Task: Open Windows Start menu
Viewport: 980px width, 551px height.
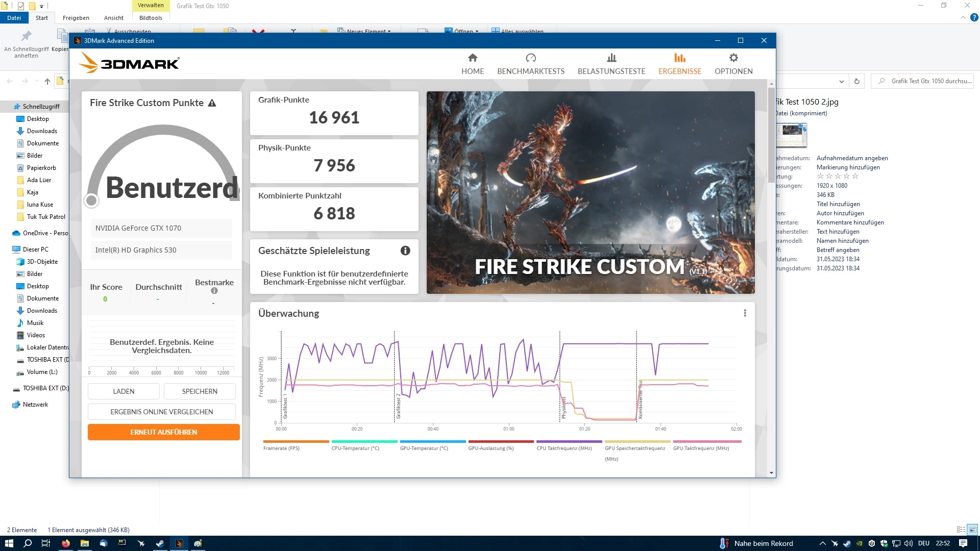Action: tap(9, 543)
